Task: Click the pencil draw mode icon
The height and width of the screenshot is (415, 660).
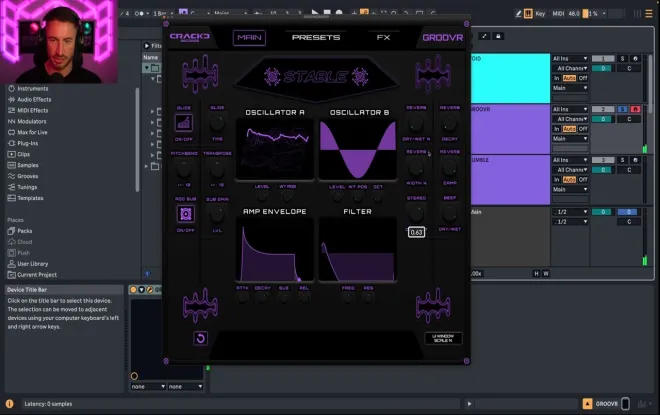Action: pyautogui.click(x=518, y=13)
